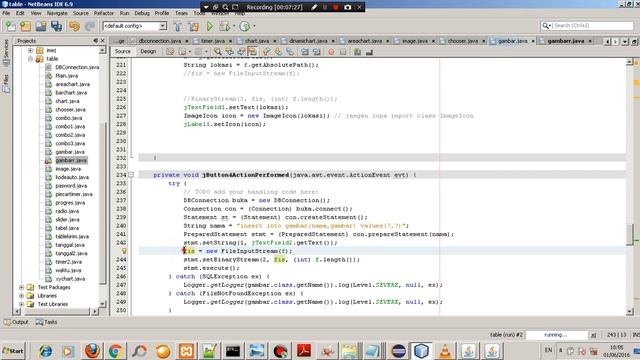The image size is (640, 360).
Task: Open VLC media player from the taskbar
Action: pos(445,351)
